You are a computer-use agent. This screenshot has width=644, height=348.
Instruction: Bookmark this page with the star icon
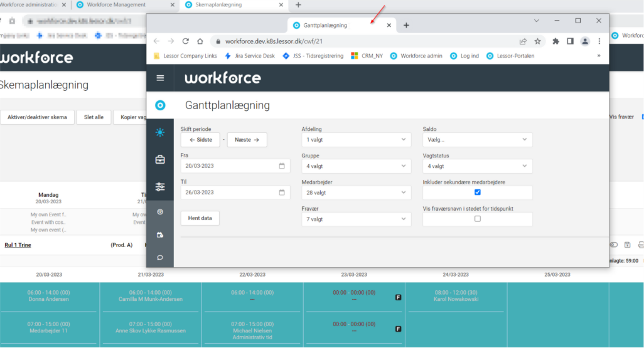[x=537, y=41]
